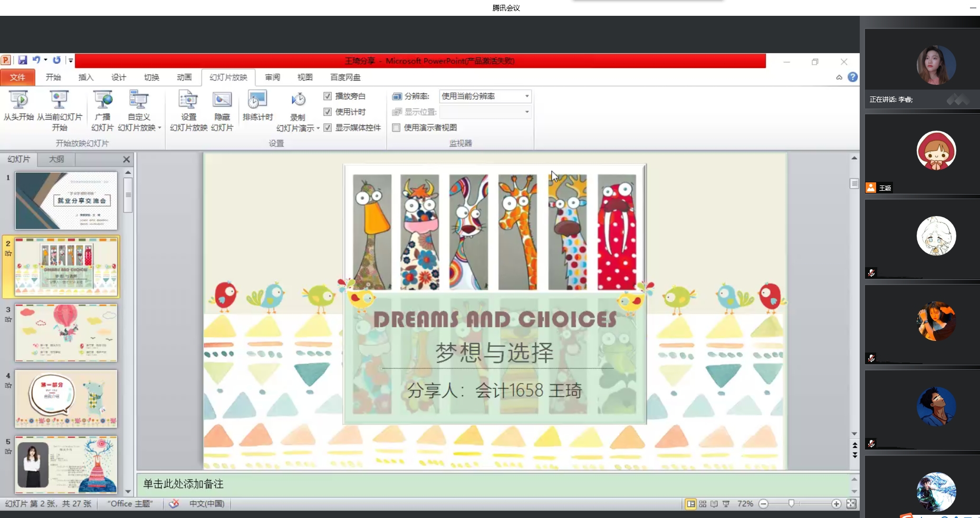The height and width of the screenshot is (518, 980).
Task: Switch to the Outline pane tab
Action: click(x=56, y=159)
